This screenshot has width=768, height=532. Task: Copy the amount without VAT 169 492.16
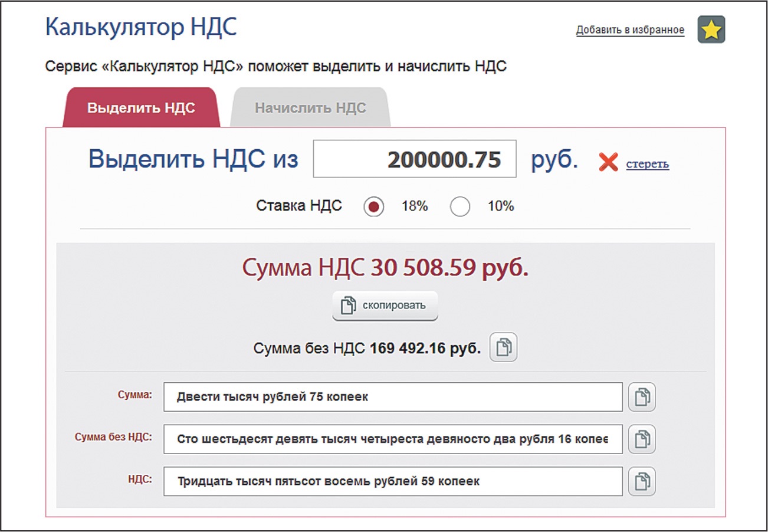pos(503,348)
